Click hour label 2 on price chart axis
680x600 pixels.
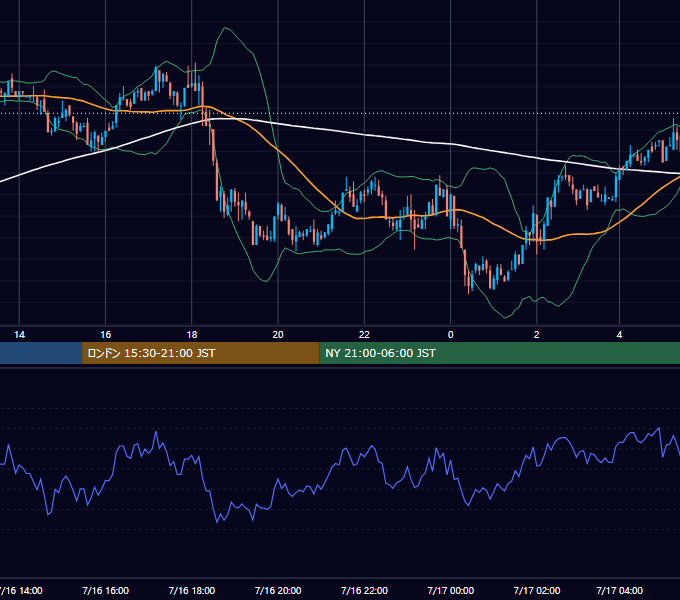(x=537, y=335)
